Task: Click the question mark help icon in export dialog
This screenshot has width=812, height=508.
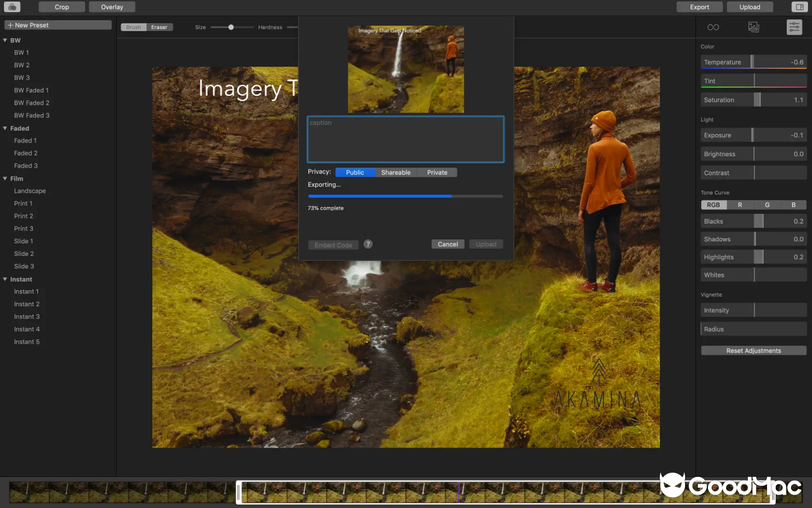Action: 368,244
